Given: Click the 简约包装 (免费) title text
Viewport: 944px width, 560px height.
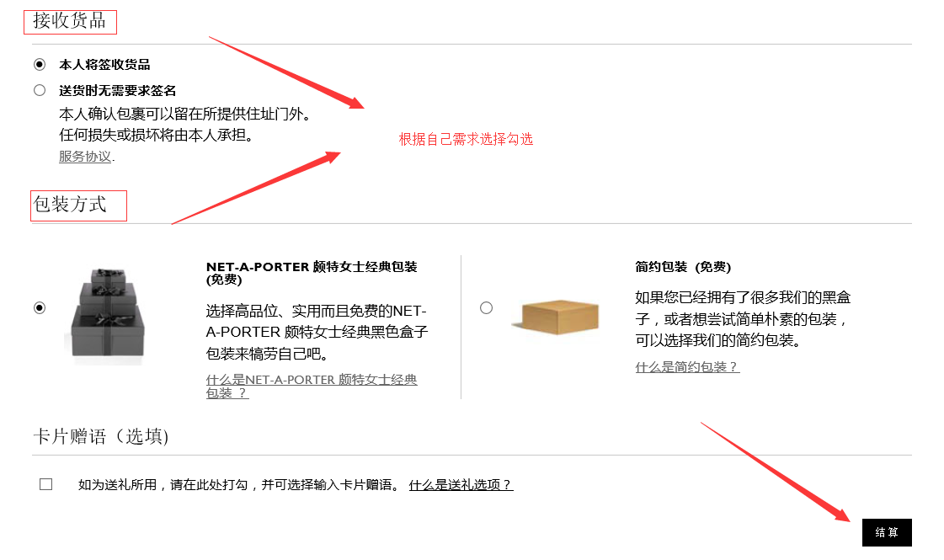Looking at the screenshot, I should (683, 267).
